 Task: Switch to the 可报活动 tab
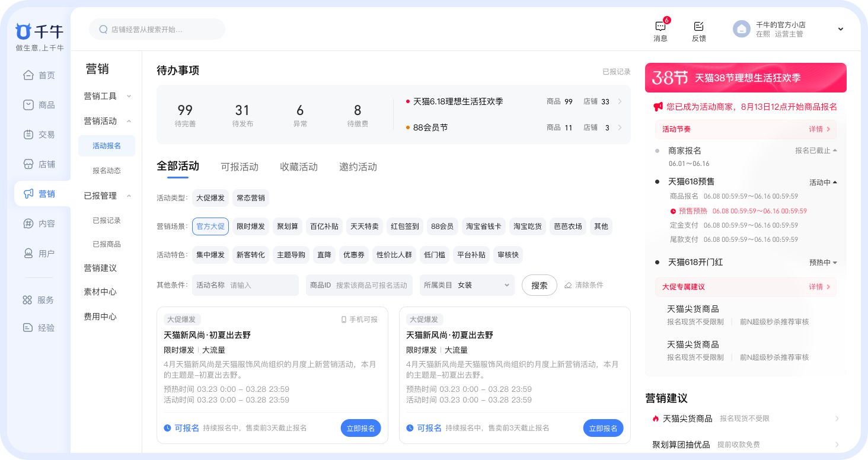coord(240,167)
